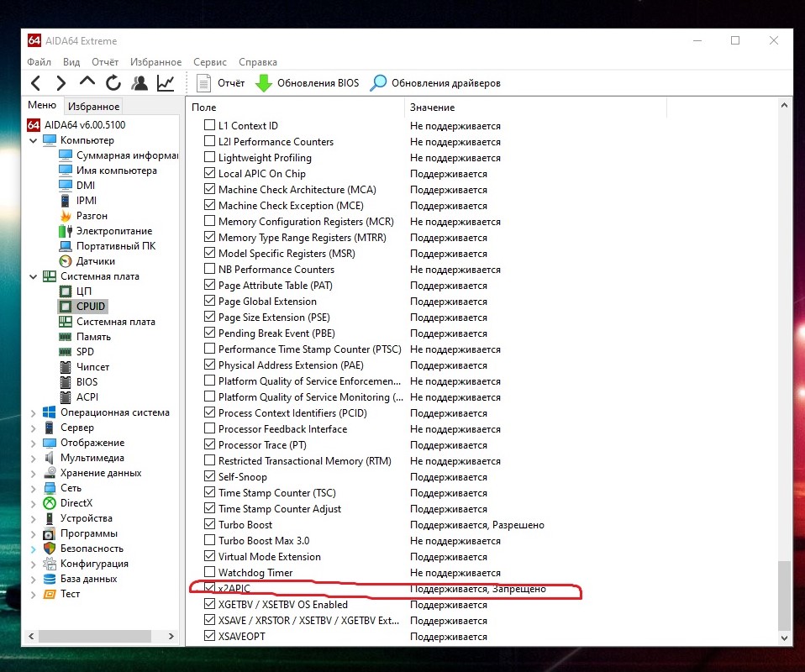Select Суммарная информация tree item
The width and height of the screenshot is (805, 672).
pyautogui.click(x=127, y=155)
